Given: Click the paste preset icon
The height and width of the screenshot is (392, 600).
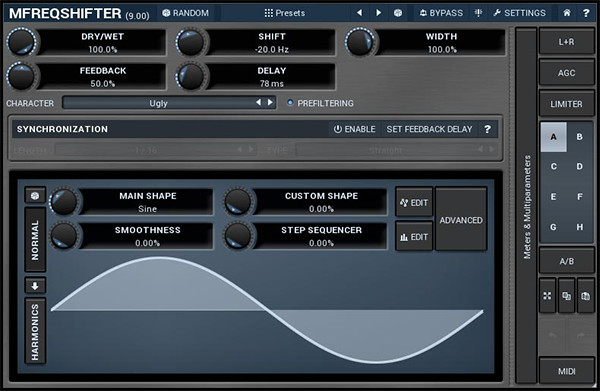Looking at the screenshot, I should click(x=586, y=296).
